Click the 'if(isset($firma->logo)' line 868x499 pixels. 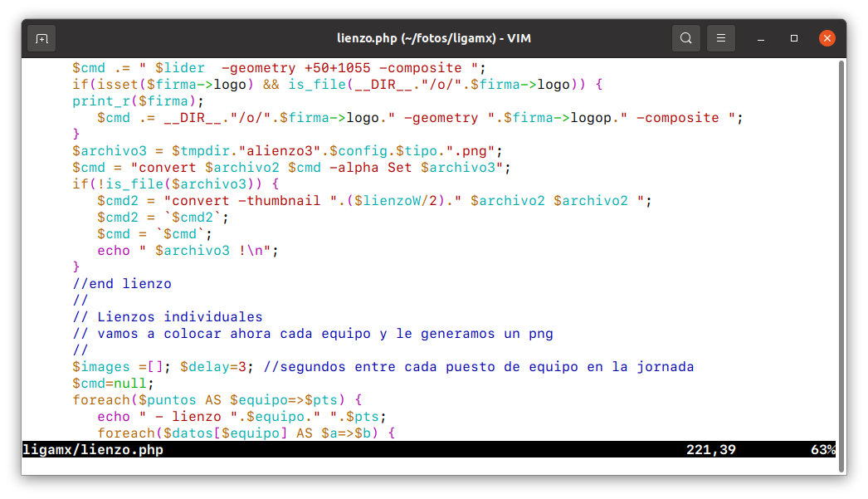click(337, 85)
